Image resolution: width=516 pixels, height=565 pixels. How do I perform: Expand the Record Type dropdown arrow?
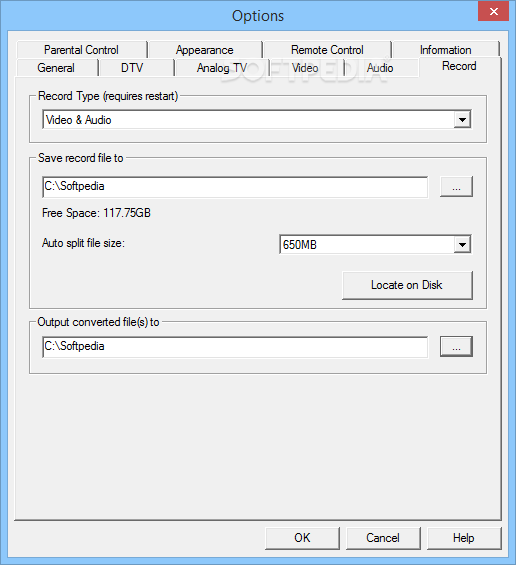[462, 120]
